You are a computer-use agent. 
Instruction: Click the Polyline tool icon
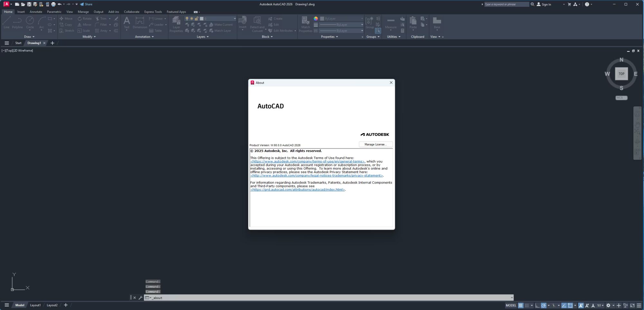(x=17, y=21)
